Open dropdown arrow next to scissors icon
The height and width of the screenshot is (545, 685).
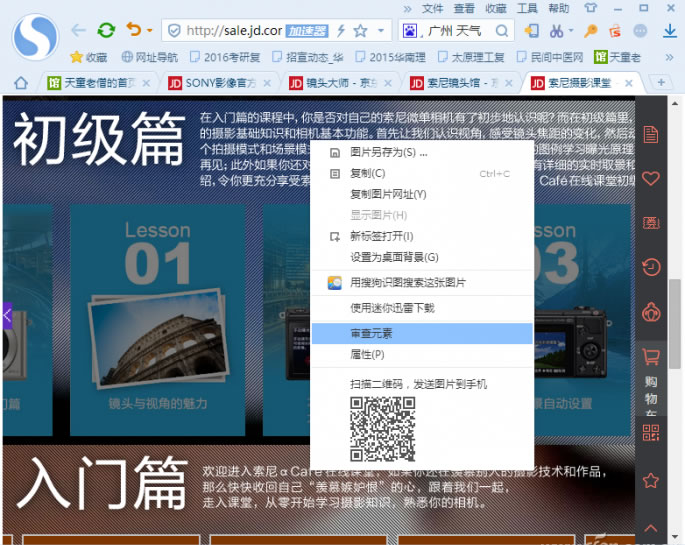tap(574, 31)
